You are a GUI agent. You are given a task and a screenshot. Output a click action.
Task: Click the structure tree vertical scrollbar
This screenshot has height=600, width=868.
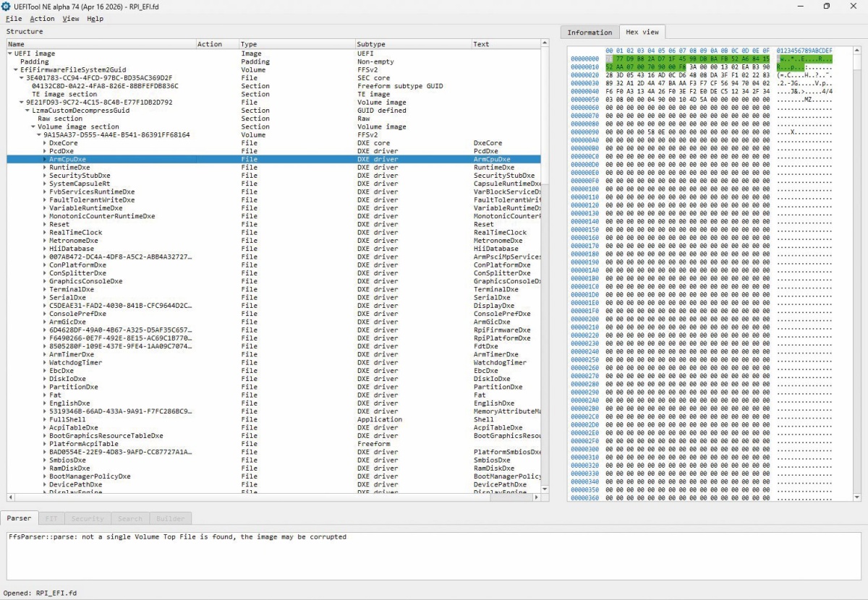pos(545,267)
